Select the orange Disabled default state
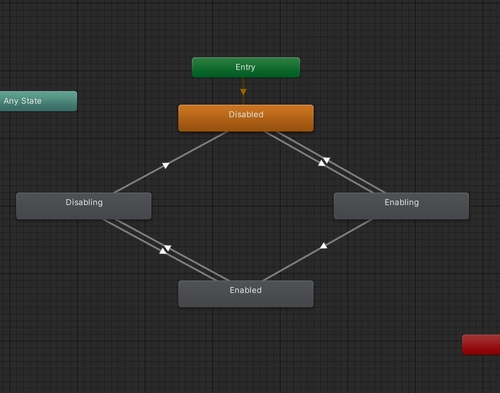500x393 pixels. point(246,118)
